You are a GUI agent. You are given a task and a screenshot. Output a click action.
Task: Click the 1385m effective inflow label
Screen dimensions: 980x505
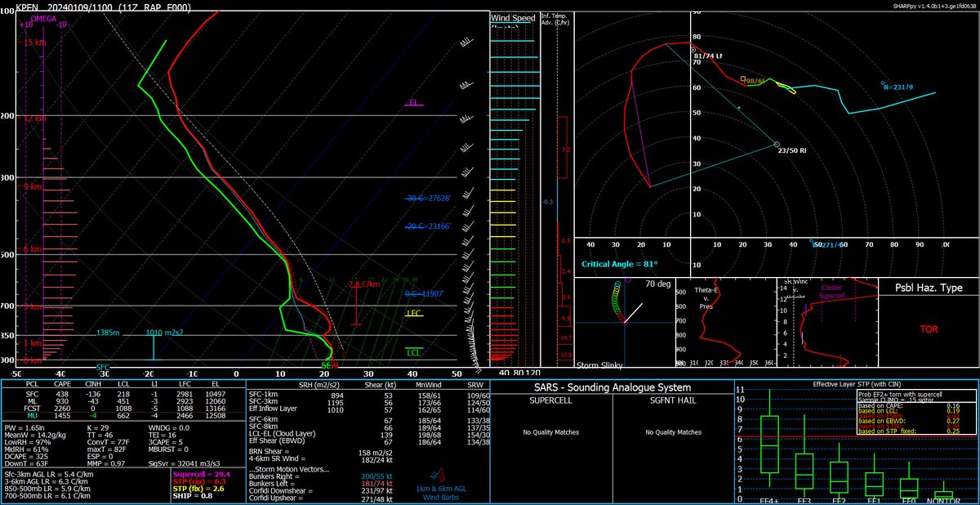[108, 333]
